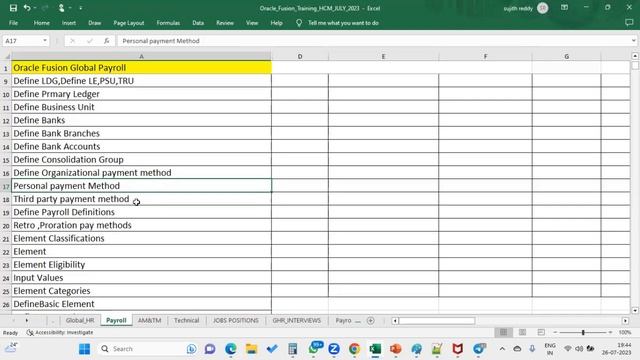Click the 100% zoom level
Image resolution: width=640 pixels, height=360 pixels.
625,333
